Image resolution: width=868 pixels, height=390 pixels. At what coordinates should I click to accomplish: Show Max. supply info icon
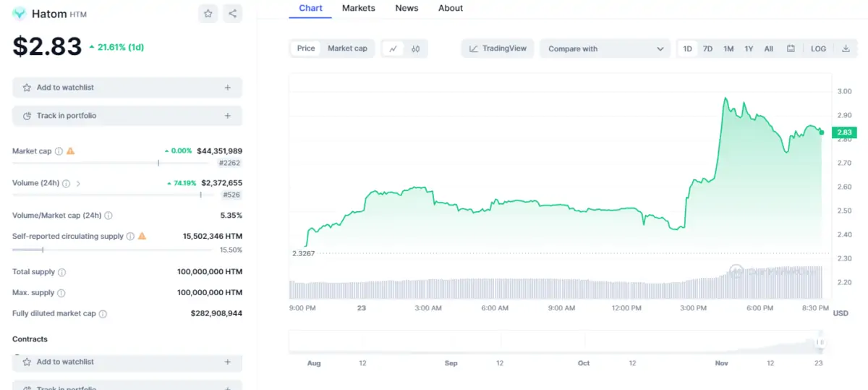coord(61,293)
